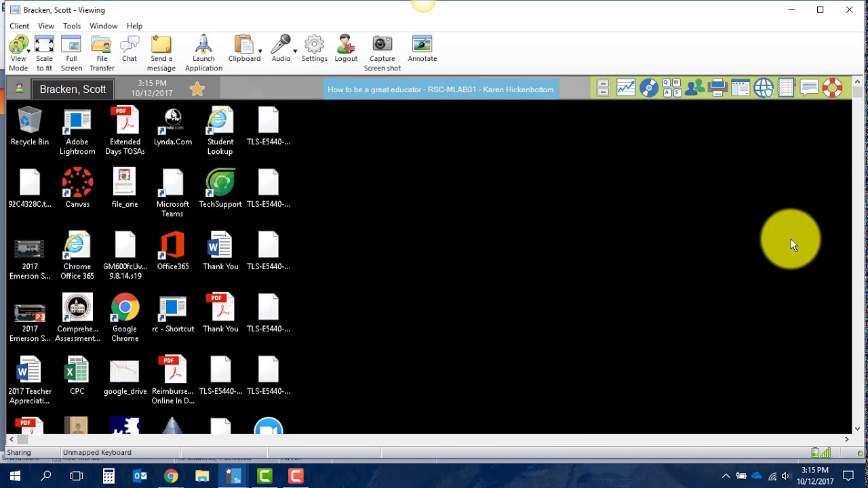
Task: Click Scale to fit
Action: coord(44,54)
